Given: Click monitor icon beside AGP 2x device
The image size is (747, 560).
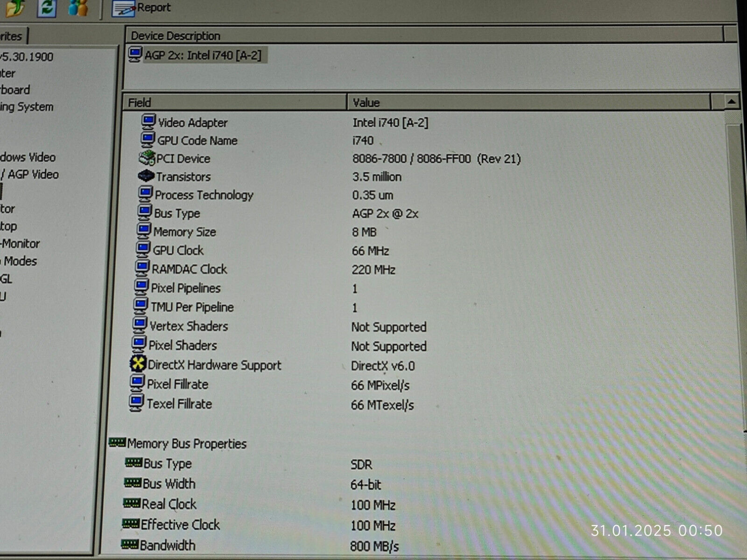Looking at the screenshot, I should click(135, 55).
